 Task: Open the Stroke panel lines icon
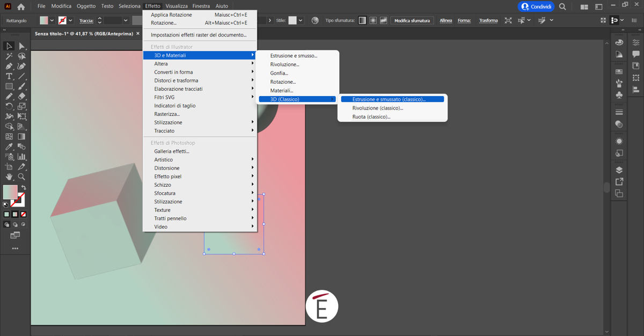pyautogui.click(x=619, y=112)
